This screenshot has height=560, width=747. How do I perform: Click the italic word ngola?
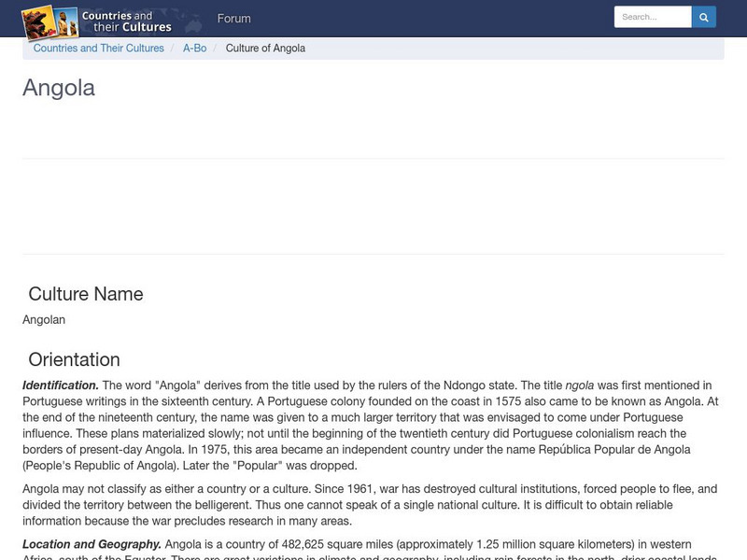coord(579,385)
